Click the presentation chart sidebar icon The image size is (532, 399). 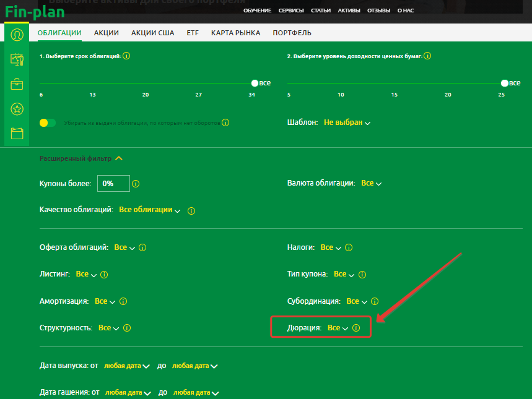click(17, 59)
